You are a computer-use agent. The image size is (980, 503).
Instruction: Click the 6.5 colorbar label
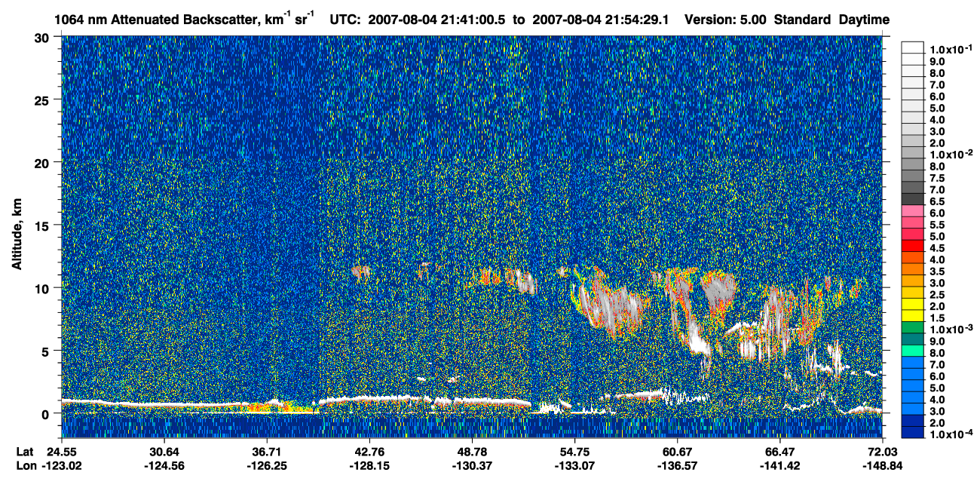coord(937,201)
